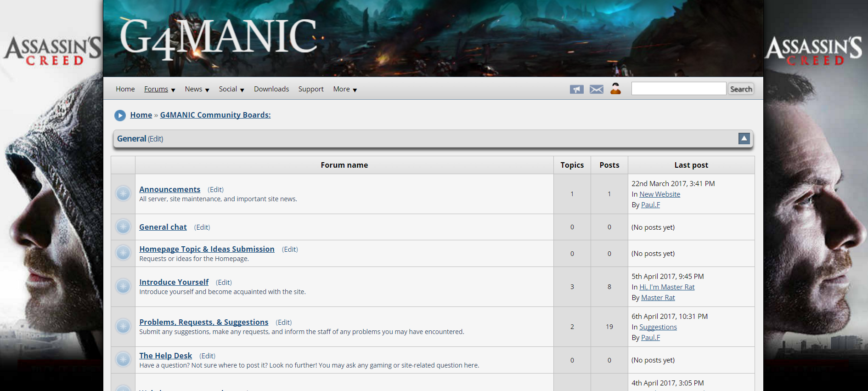The image size is (868, 391).
Task: Focus the search text field
Action: (679, 89)
